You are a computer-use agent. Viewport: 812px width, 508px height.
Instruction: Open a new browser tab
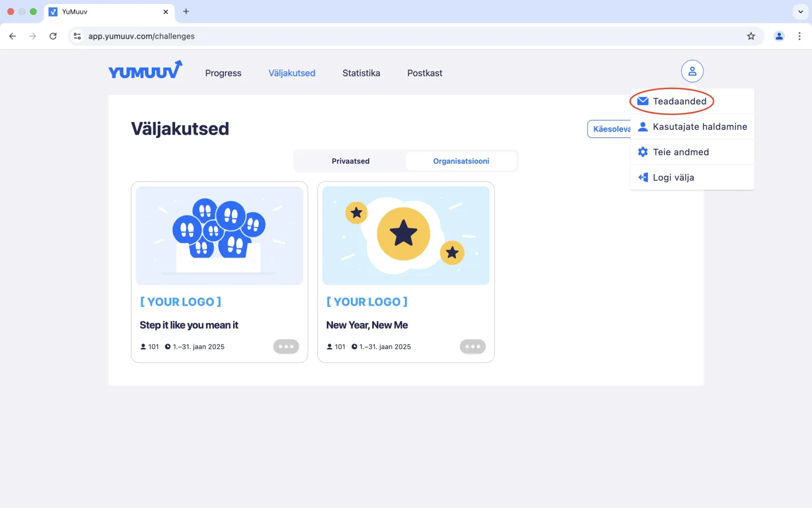click(x=186, y=11)
